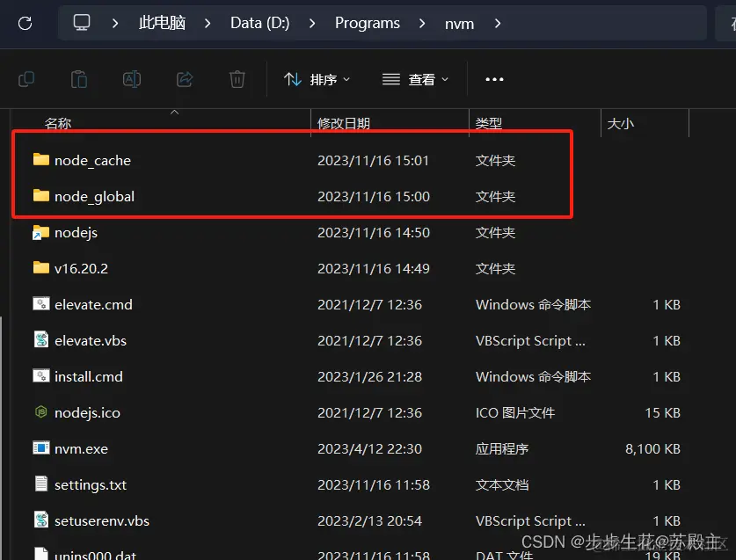This screenshot has width=736, height=560.
Task: Select nodejs folder name
Action: (x=76, y=232)
